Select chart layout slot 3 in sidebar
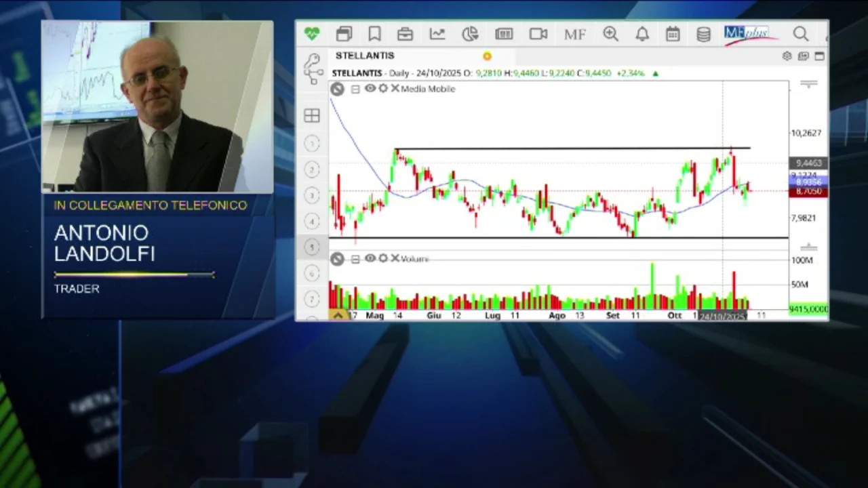Image resolution: width=868 pixels, height=488 pixels. tap(311, 195)
